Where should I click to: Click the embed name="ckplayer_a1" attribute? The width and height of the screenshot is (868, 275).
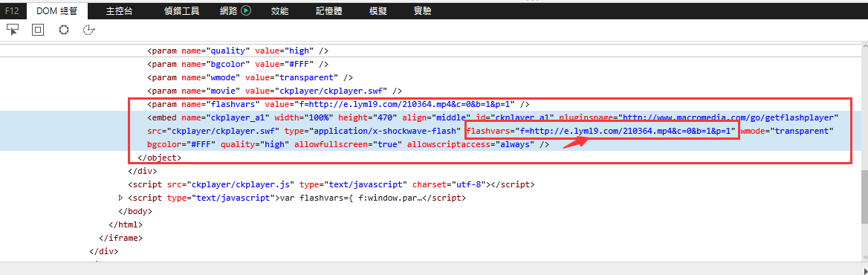click(225, 117)
